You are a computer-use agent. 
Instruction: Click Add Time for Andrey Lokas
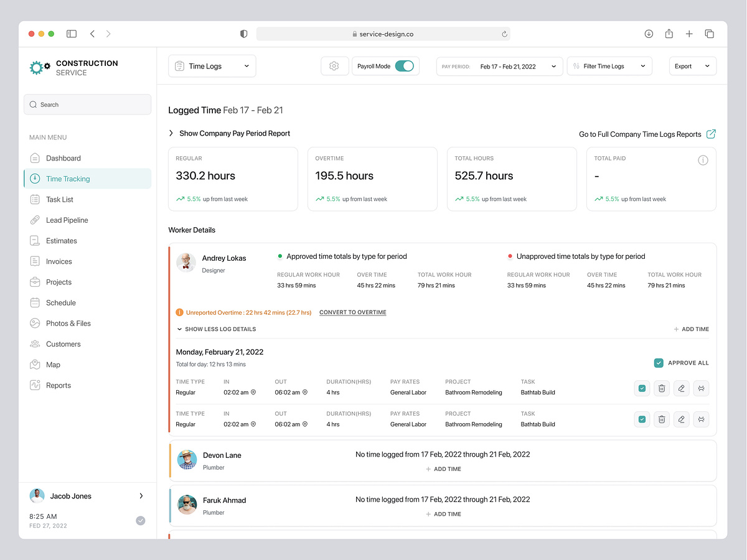point(691,329)
